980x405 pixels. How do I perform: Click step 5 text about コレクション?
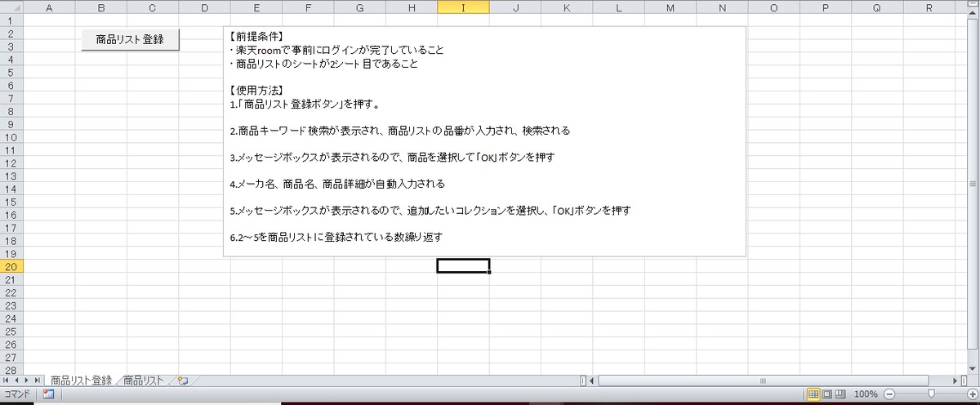(430, 211)
